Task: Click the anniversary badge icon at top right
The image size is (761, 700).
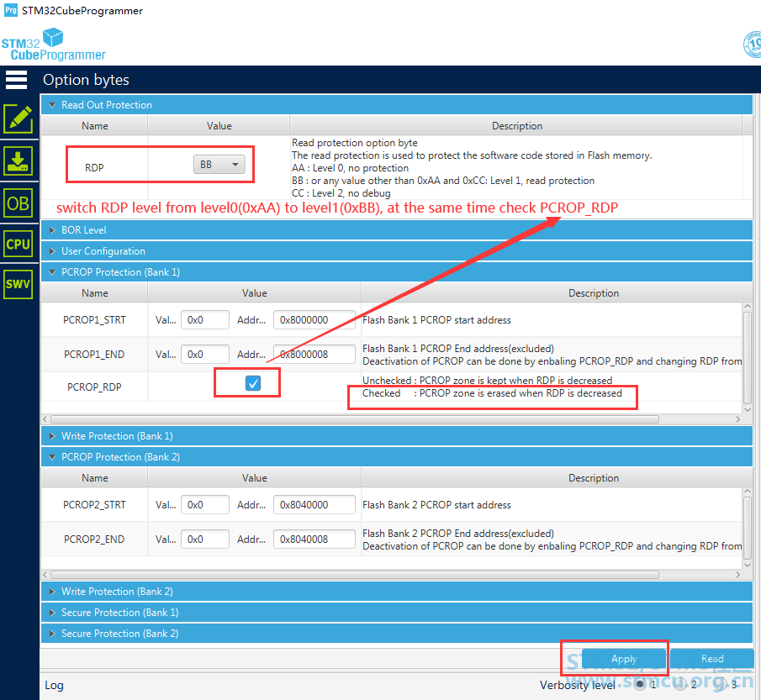Action: click(753, 45)
